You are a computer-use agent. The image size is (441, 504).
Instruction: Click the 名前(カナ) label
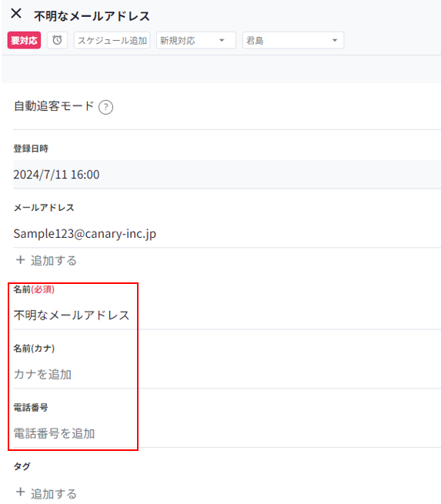34,348
